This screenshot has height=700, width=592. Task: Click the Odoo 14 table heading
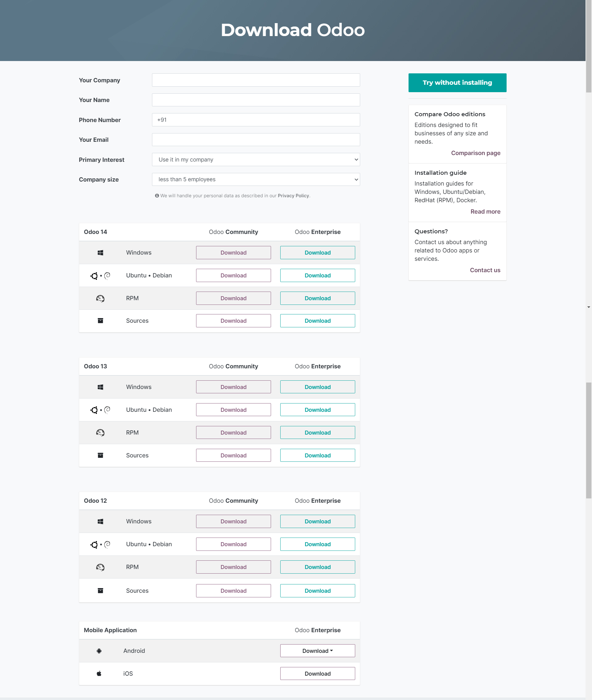(95, 232)
